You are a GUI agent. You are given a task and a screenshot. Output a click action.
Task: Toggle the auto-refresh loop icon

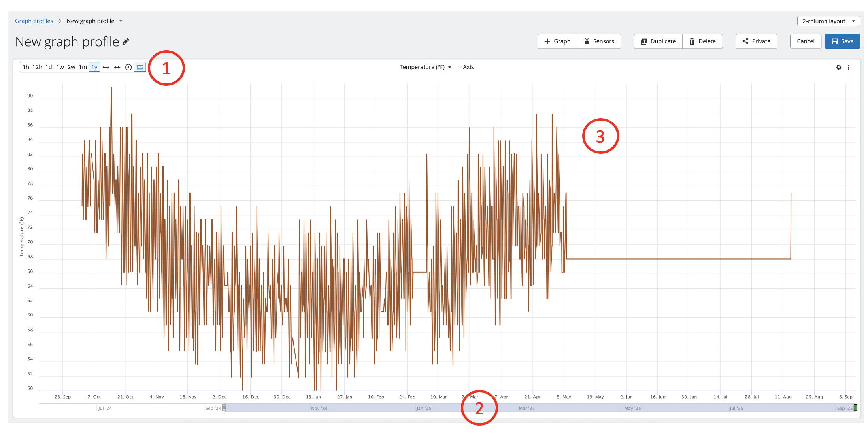click(x=140, y=67)
